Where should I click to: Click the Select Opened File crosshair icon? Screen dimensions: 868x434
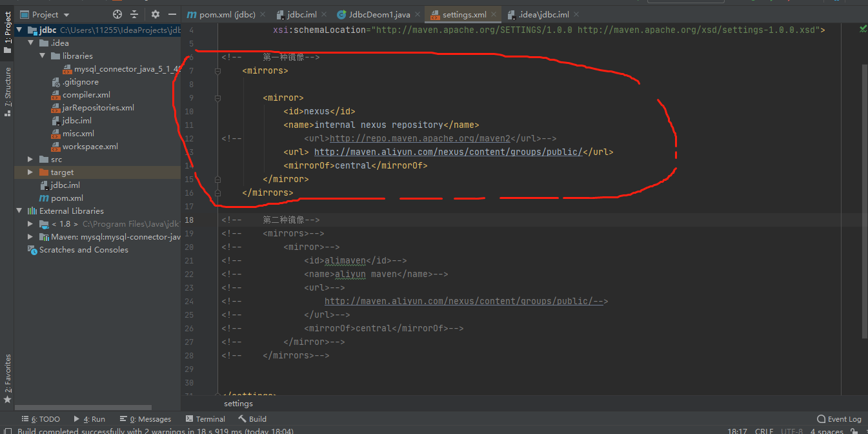[116, 14]
